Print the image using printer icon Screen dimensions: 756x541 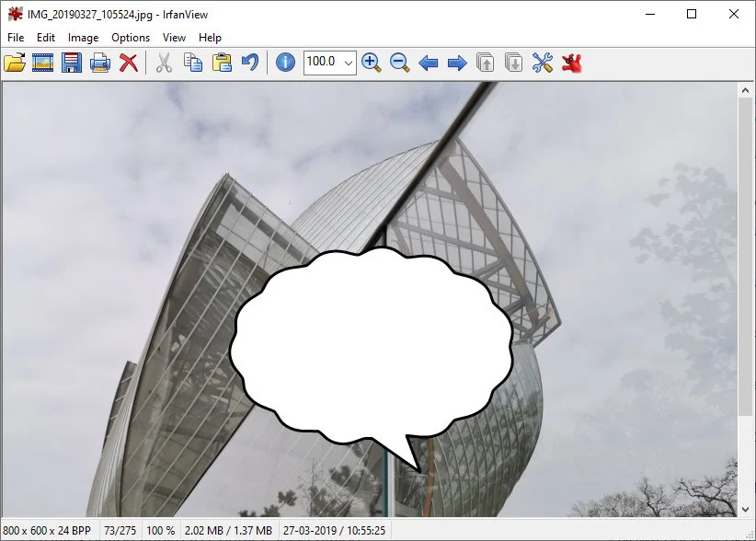coord(100,63)
